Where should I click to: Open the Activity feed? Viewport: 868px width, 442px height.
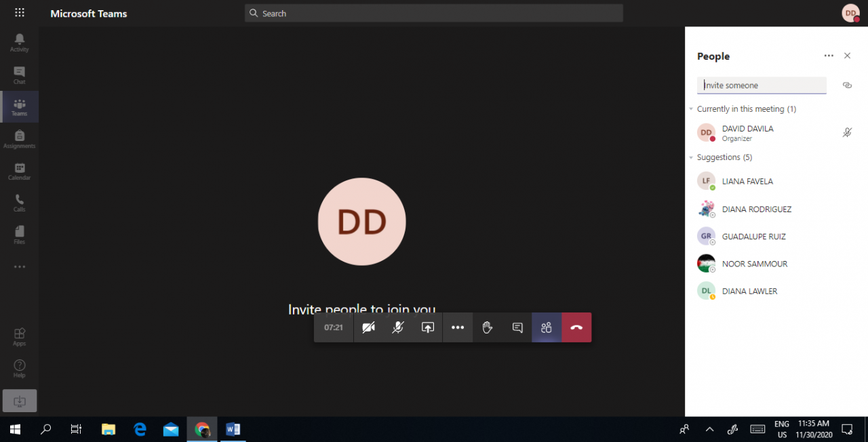click(x=19, y=42)
